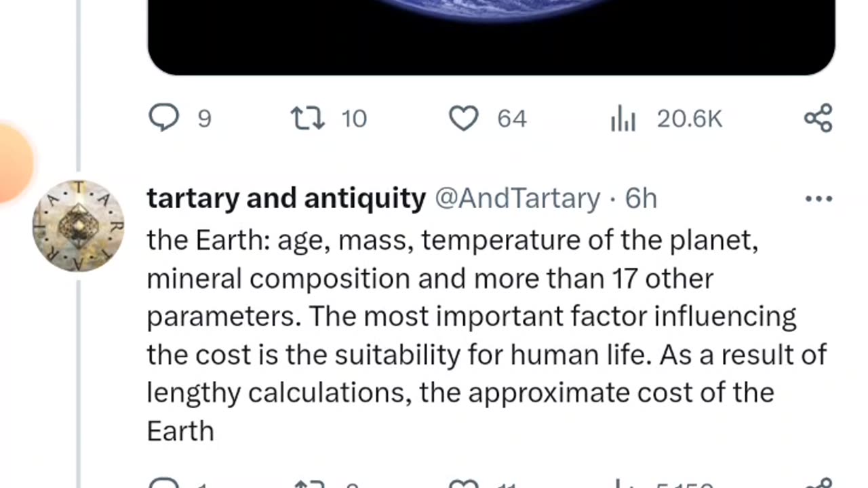
Task: Like the Earth image tweet with the heart
Action: (x=464, y=119)
